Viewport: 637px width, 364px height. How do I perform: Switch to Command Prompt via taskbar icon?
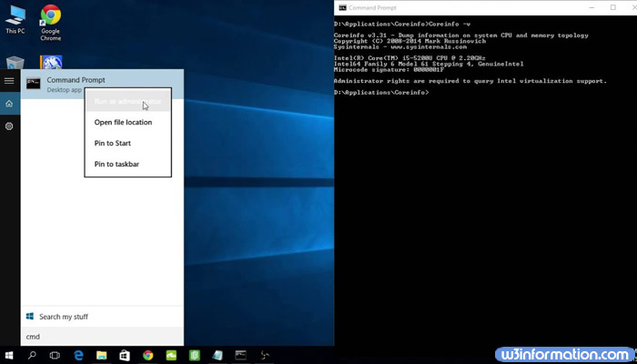tap(240, 356)
